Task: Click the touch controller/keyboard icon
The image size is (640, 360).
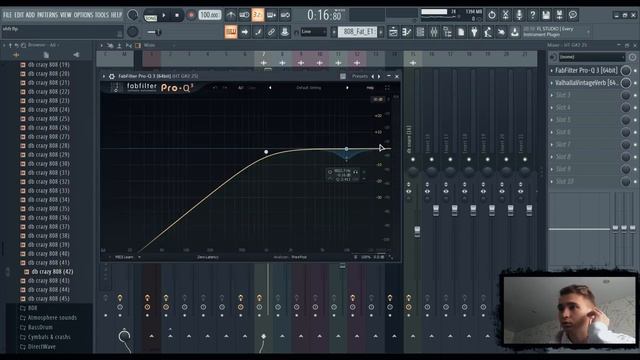Action: [x=501, y=32]
